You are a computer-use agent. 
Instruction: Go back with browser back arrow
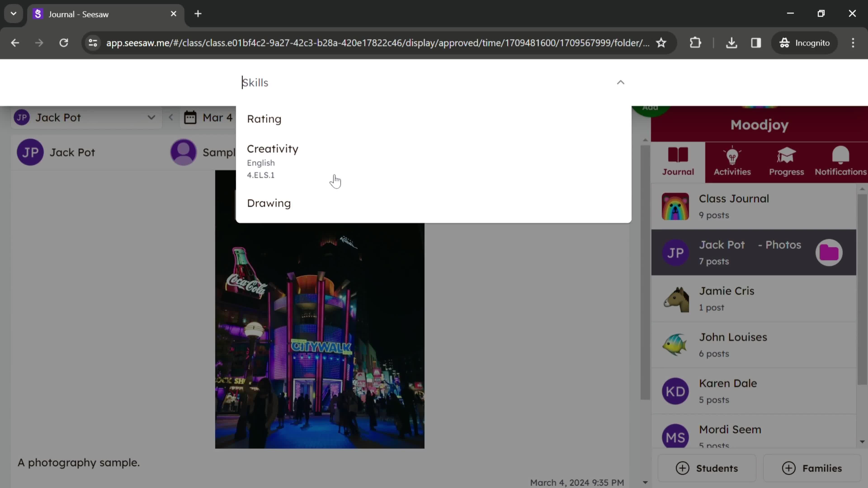tap(15, 43)
